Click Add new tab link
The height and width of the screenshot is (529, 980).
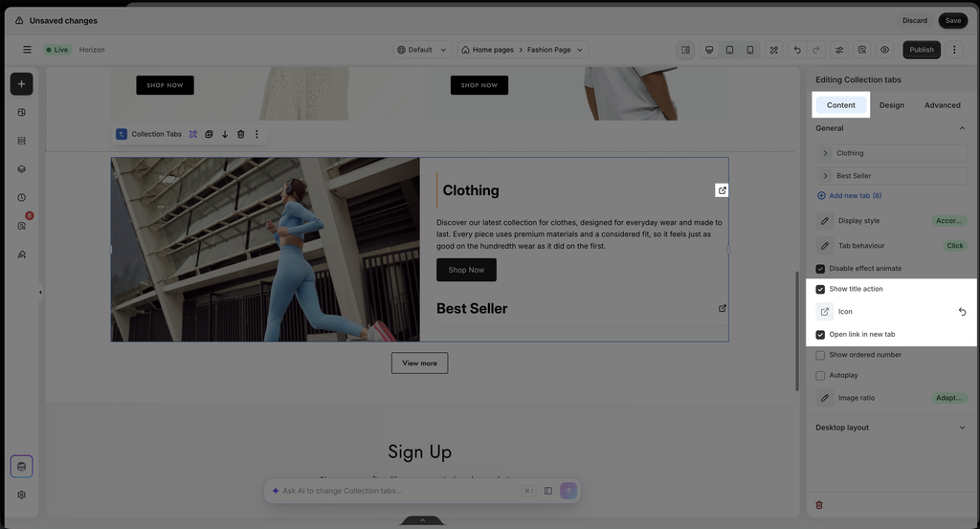[850, 195]
